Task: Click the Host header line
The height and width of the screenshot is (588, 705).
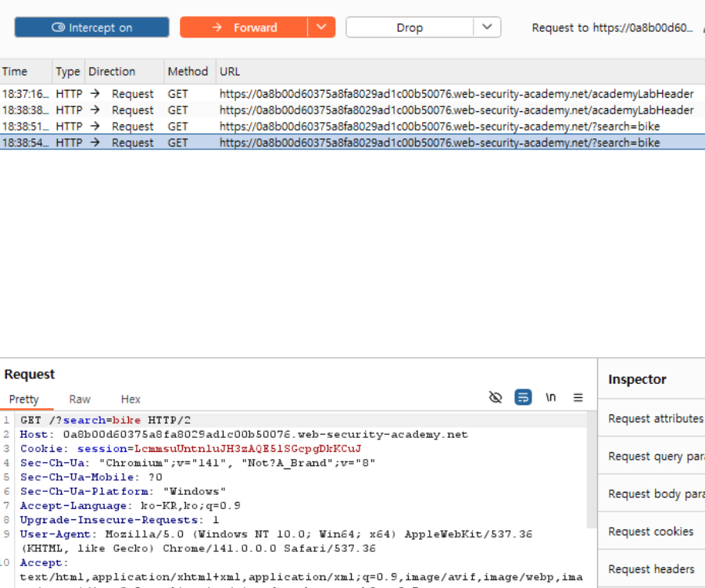Action: point(244,435)
